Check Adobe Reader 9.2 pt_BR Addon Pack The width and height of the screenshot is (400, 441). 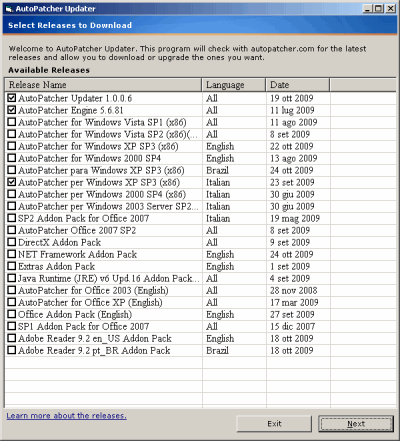(x=12, y=350)
